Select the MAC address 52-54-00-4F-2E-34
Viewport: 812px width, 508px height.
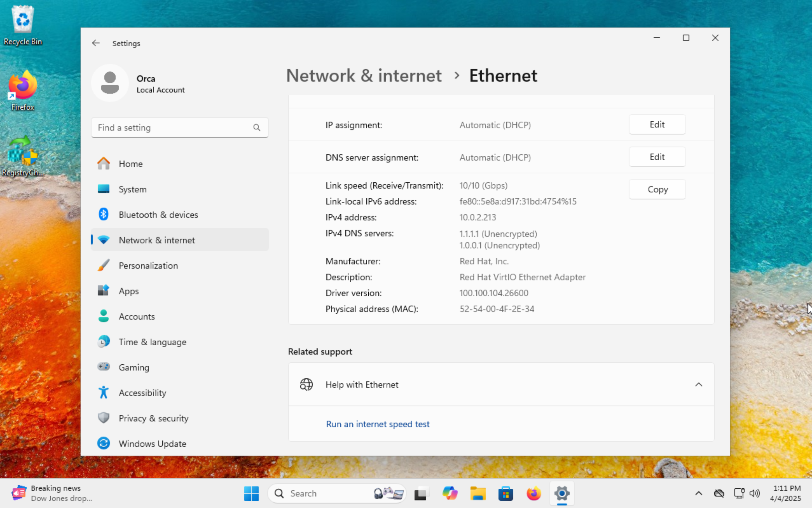point(497,309)
